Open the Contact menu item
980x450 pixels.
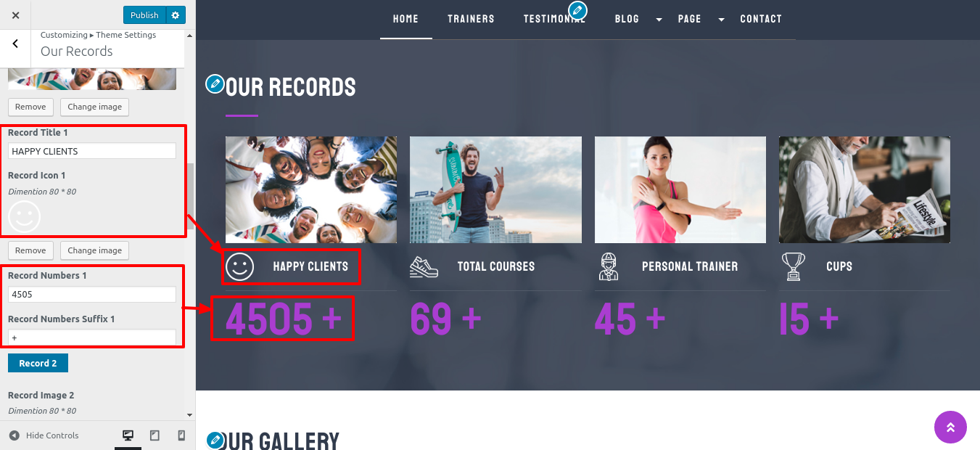coord(761,19)
